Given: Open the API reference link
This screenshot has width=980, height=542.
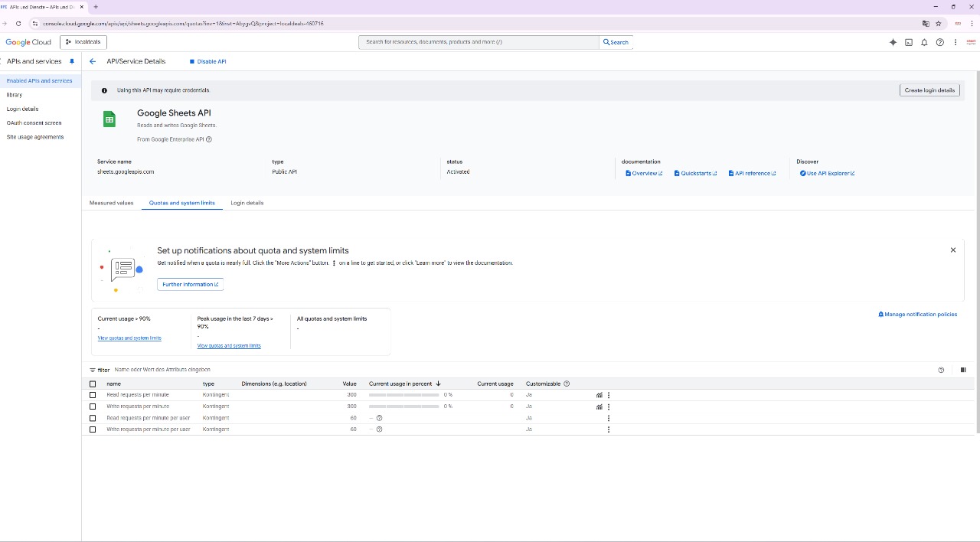Looking at the screenshot, I should coord(752,174).
